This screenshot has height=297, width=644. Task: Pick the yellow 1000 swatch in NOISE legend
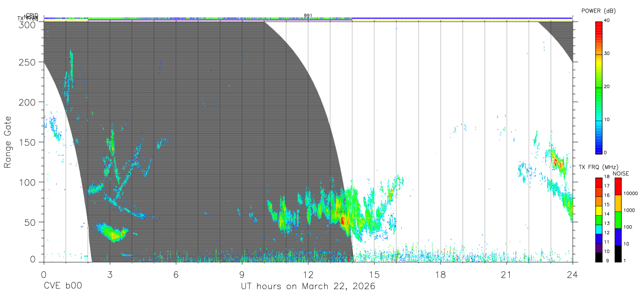click(618, 203)
